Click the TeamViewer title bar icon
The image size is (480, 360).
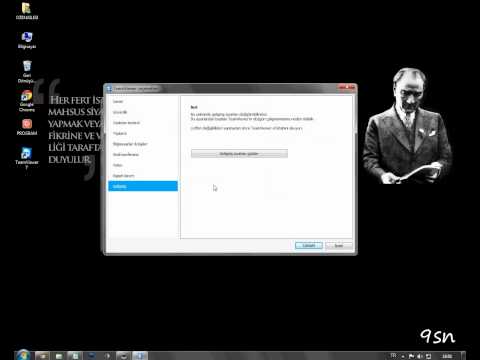(x=109, y=88)
